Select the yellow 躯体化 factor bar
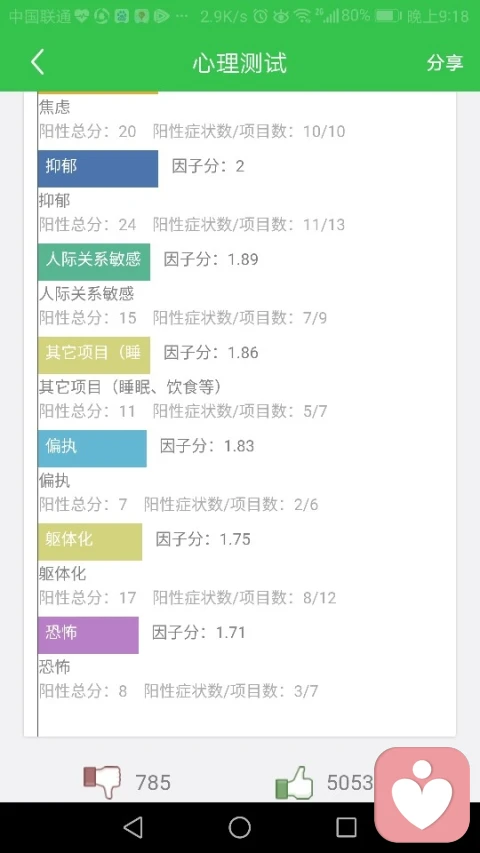The height and width of the screenshot is (853, 480). tap(90, 542)
